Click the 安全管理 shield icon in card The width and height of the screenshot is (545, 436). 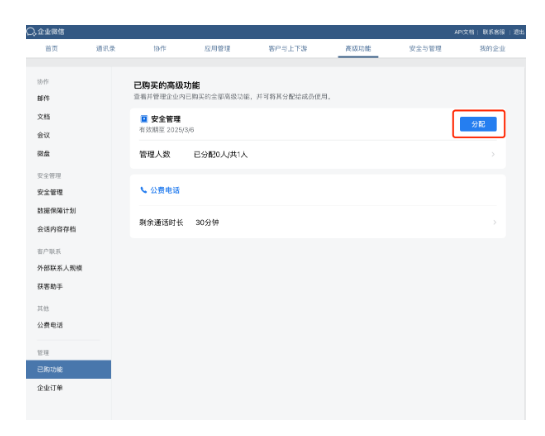tap(144, 119)
